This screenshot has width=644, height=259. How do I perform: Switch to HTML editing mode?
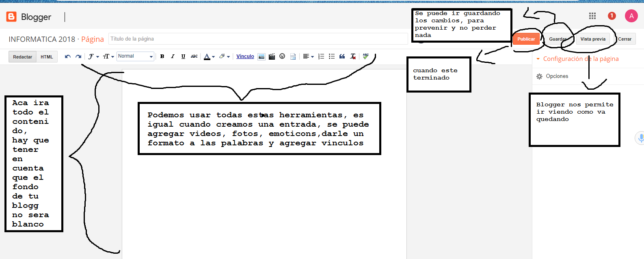point(47,57)
